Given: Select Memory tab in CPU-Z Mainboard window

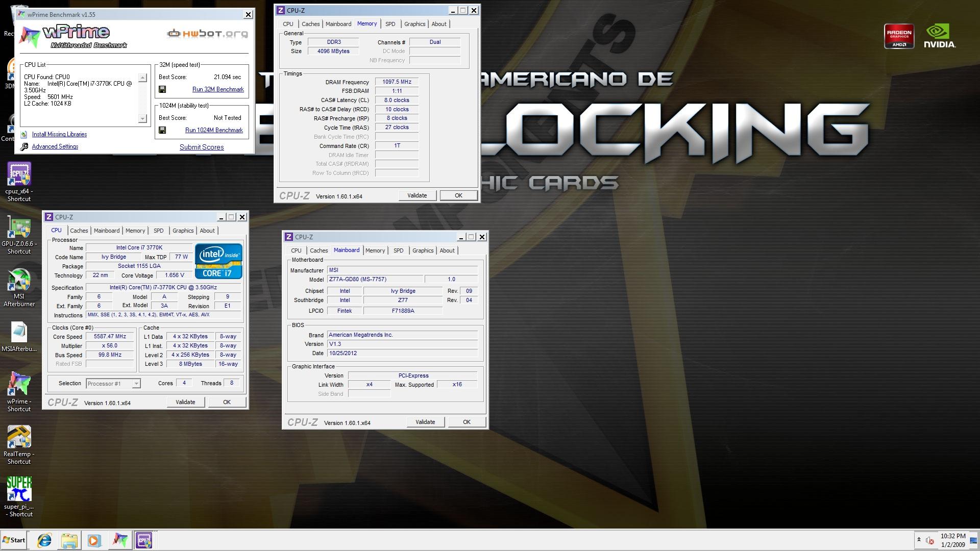Looking at the screenshot, I should (375, 251).
